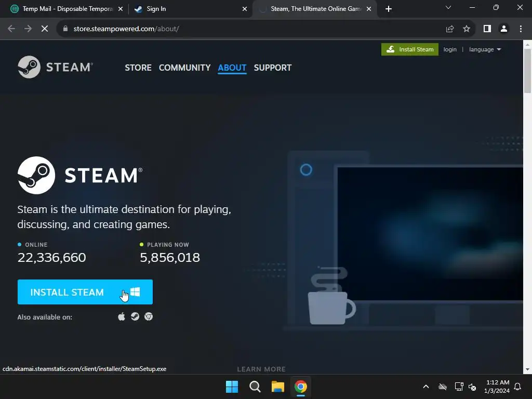Screen dimensions: 532x399
Task: Click the SteamOS platform icon
Action: tap(135, 316)
